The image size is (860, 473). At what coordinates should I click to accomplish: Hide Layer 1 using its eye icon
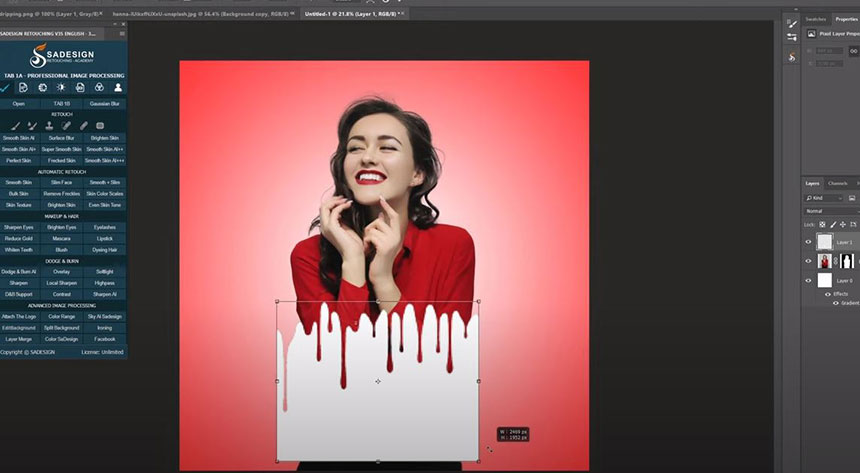(809, 241)
